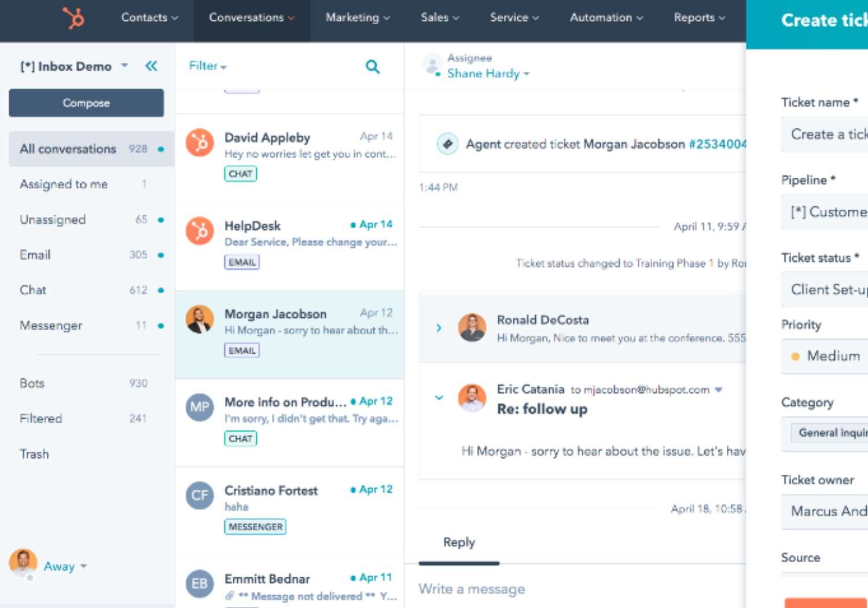Select the Reply tab
868x608 pixels.
[459, 543]
